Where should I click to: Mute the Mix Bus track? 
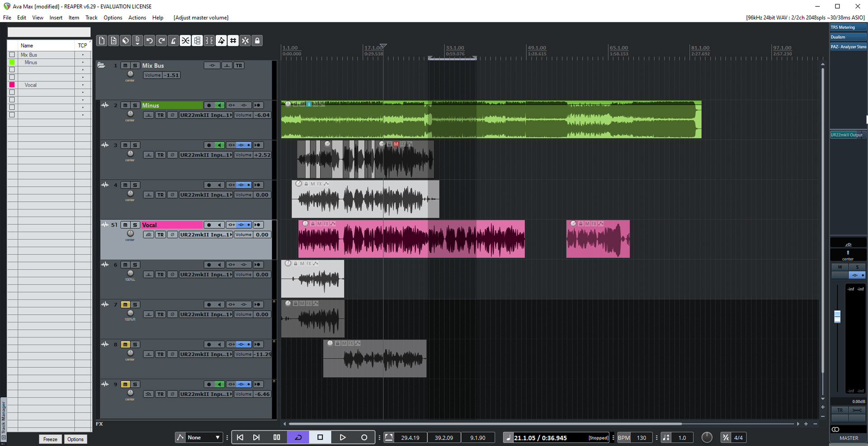pos(125,66)
